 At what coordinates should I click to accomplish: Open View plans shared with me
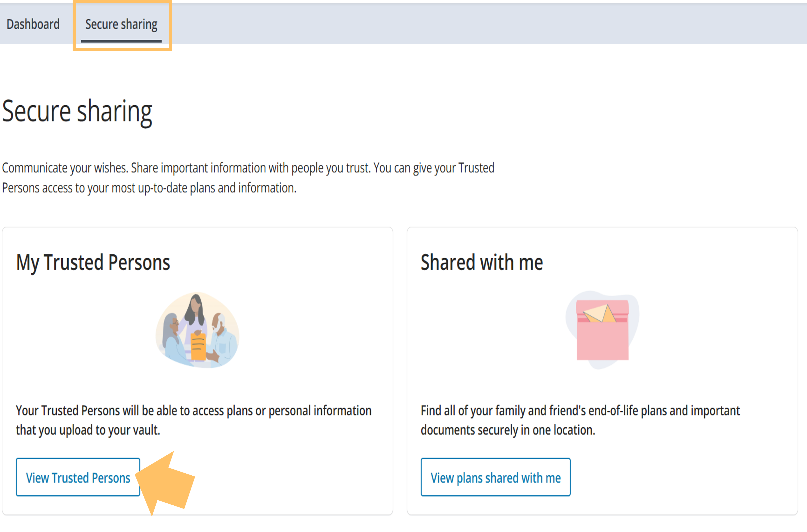495,477
